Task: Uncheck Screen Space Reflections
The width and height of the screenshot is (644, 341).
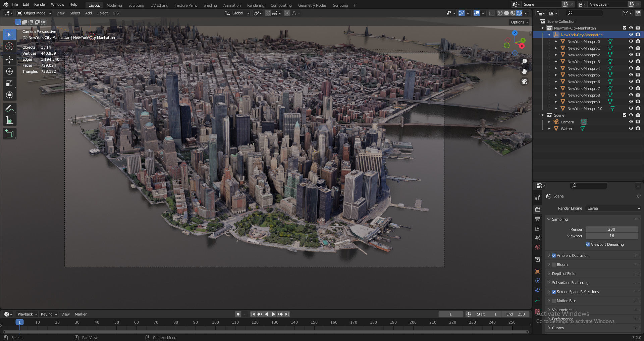Action: [x=554, y=292]
